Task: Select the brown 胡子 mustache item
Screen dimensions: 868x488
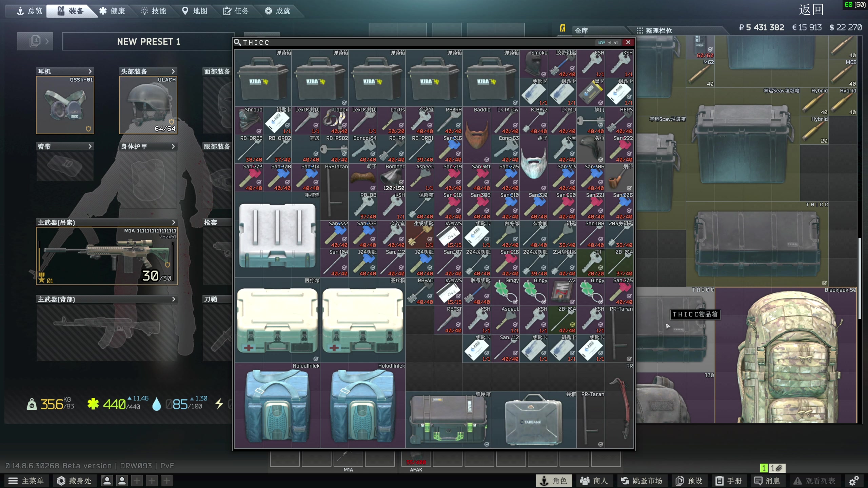Action: click(x=363, y=178)
